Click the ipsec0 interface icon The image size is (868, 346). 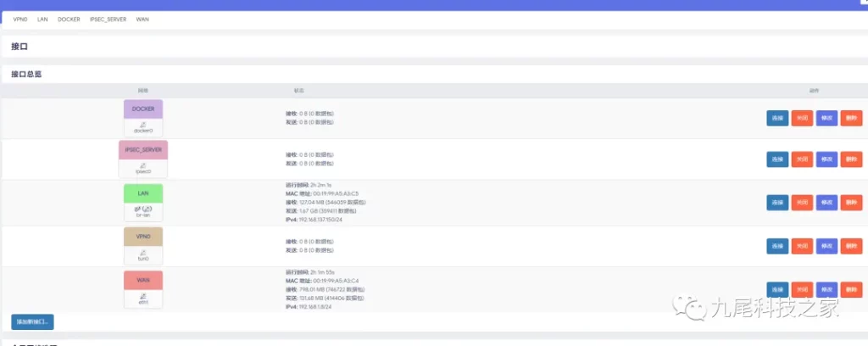point(142,165)
